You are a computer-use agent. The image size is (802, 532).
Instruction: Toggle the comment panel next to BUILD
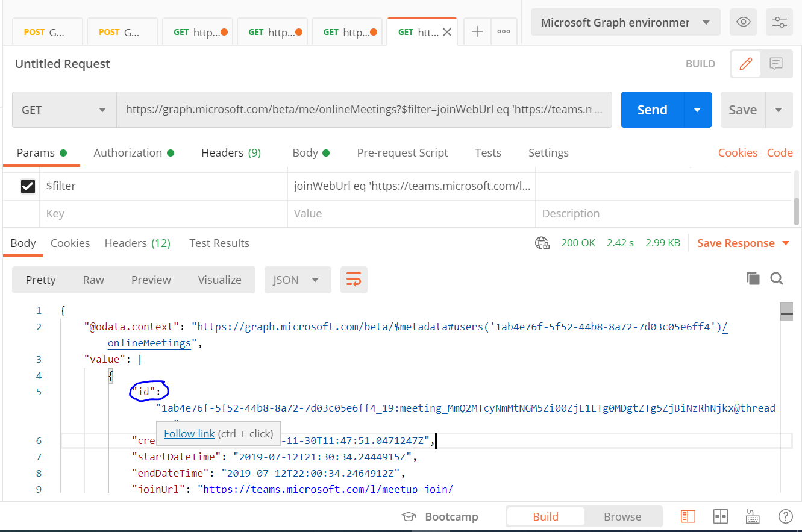[777, 63]
